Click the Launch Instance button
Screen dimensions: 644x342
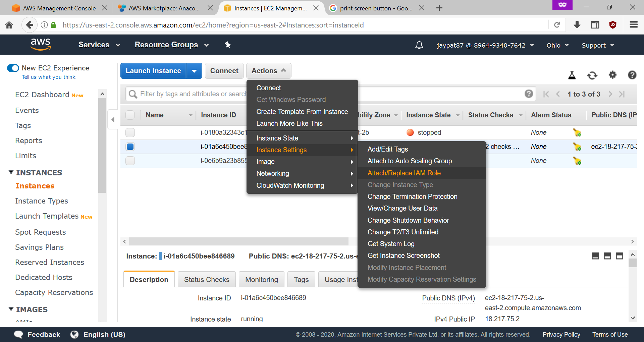pyautogui.click(x=153, y=71)
